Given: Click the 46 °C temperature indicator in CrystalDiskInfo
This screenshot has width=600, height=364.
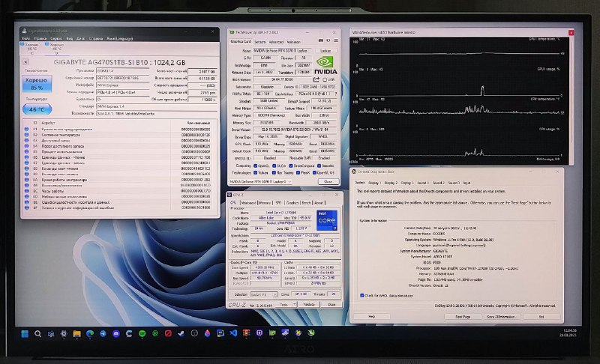Looking at the screenshot, I should 37,109.
